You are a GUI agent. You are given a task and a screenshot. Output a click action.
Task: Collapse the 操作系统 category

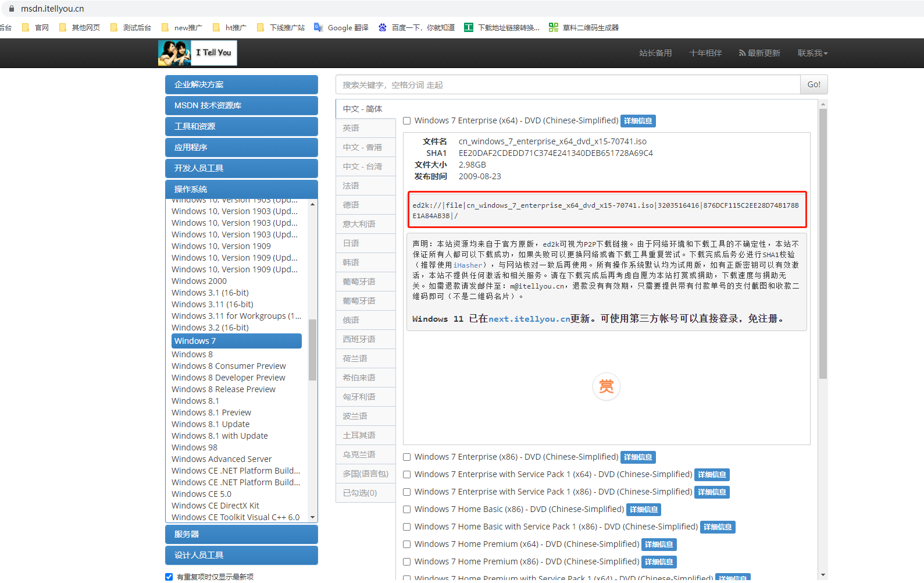pos(241,189)
